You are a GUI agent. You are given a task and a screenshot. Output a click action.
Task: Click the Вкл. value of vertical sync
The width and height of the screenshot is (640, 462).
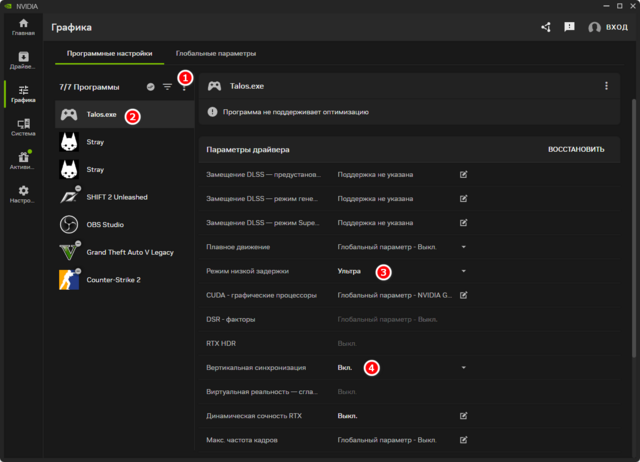pyautogui.click(x=345, y=367)
